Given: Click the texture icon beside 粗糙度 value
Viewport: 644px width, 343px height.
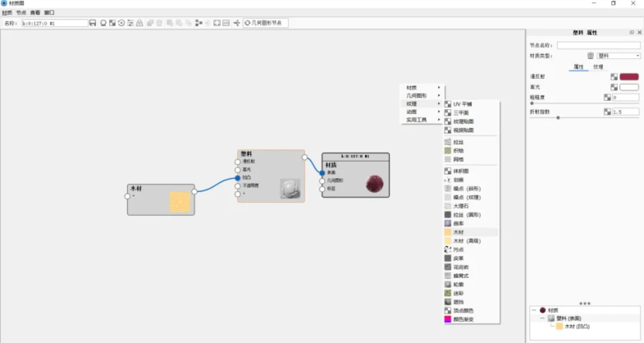Looking at the screenshot, I should pyautogui.click(x=607, y=97).
